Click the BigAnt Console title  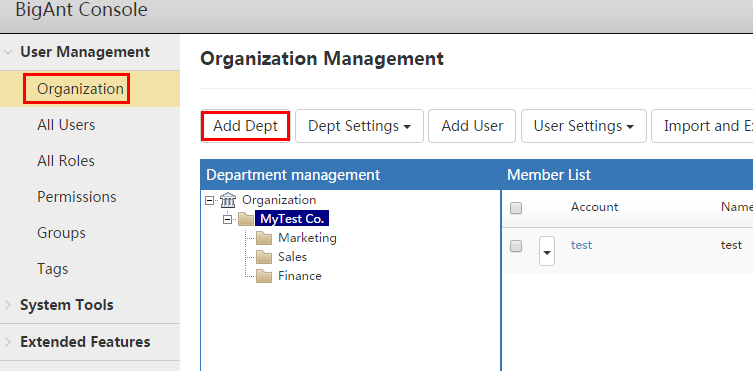(81, 10)
